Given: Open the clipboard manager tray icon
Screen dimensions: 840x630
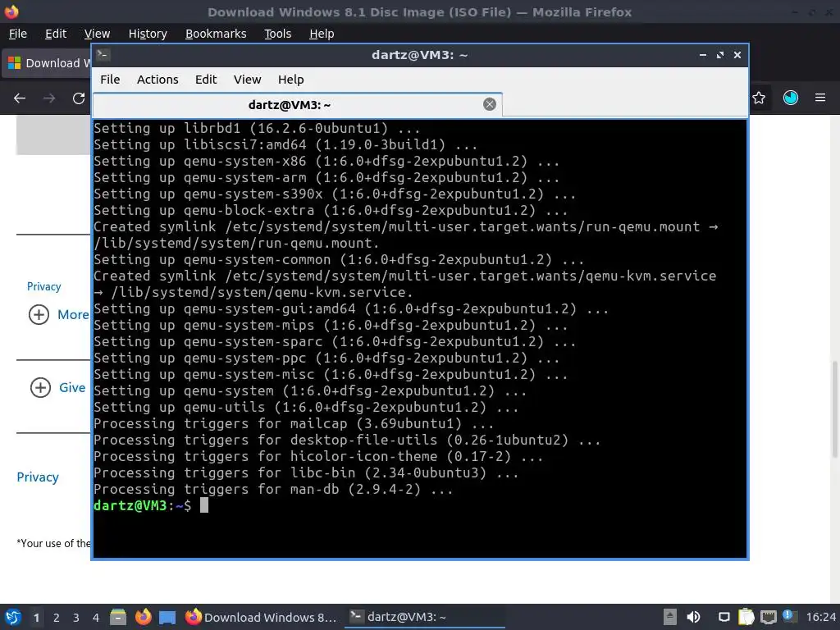Looking at the screenshot, I should point(746,617).
